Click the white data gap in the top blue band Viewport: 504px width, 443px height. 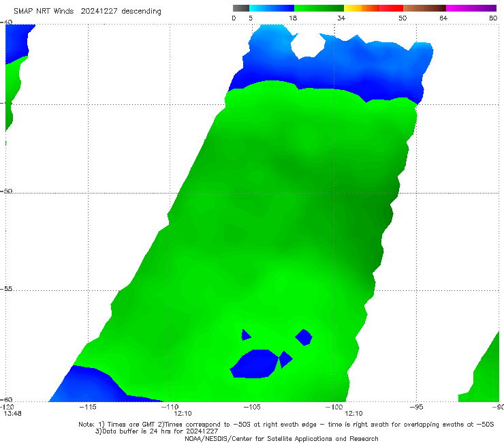coord(308,45)
